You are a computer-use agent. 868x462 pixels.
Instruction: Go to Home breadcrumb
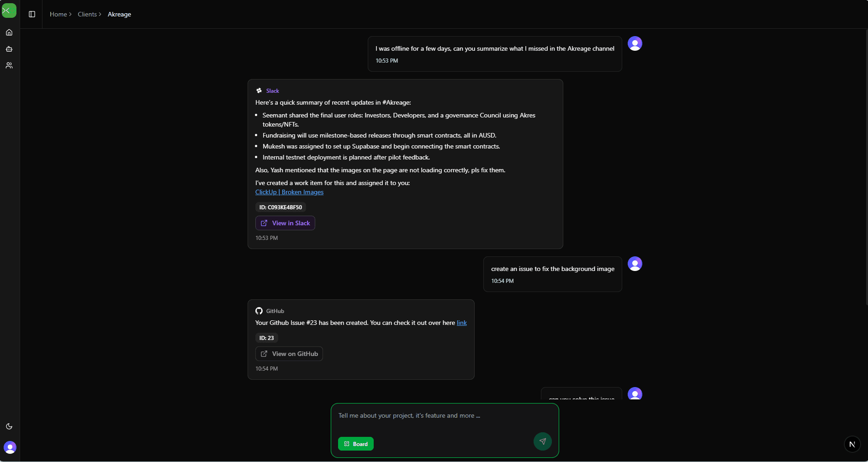coord(58,14)
